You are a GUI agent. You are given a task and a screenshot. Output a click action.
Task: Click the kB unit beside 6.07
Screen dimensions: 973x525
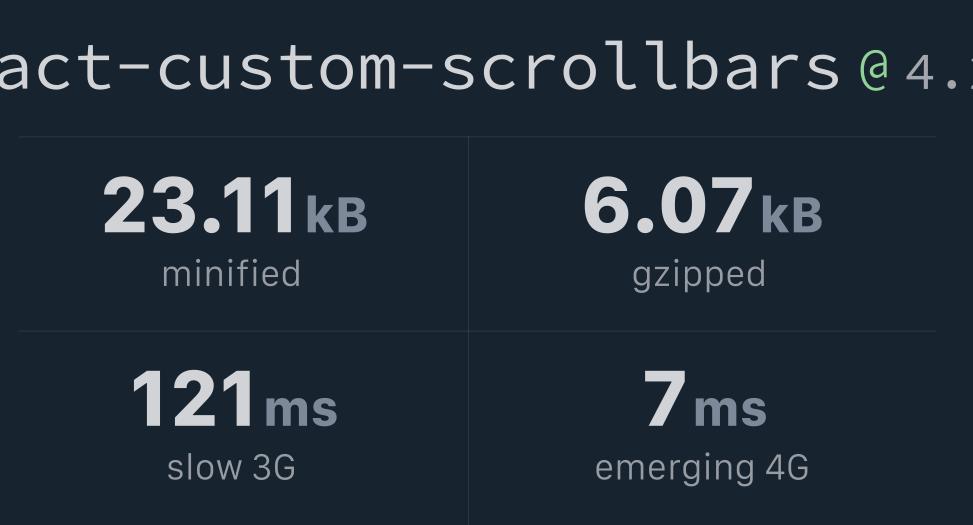coord(791,215)
